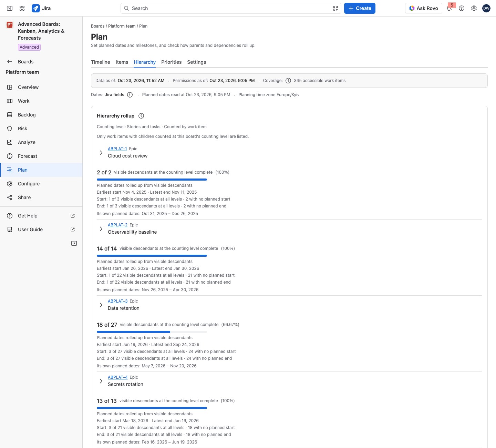Viewport: 496px width, 448px height.
Task: Expand the ABPLAT-3 Data retention row
Action: coord(101,305)
